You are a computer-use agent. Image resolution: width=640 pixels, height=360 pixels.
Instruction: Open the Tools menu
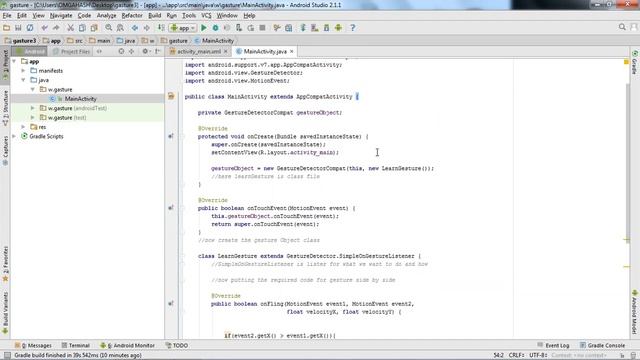click(x=189, y=16)
